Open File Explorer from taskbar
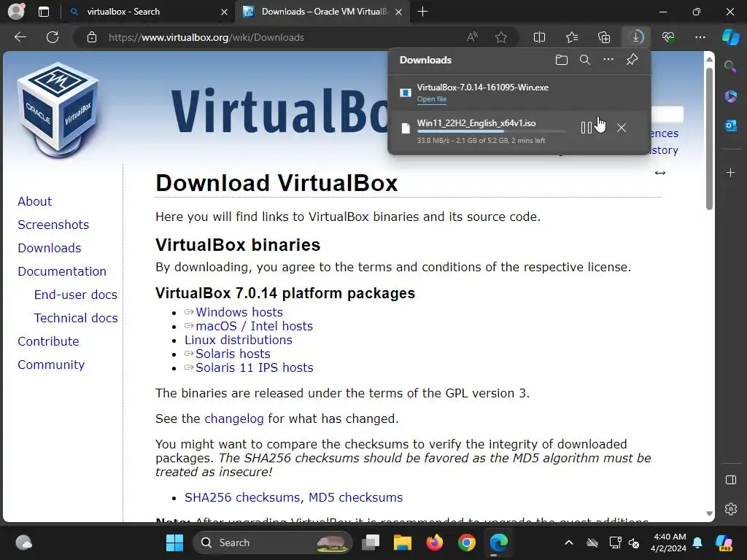The width and height of the screenshot is (747, 560). click(402, 542)
